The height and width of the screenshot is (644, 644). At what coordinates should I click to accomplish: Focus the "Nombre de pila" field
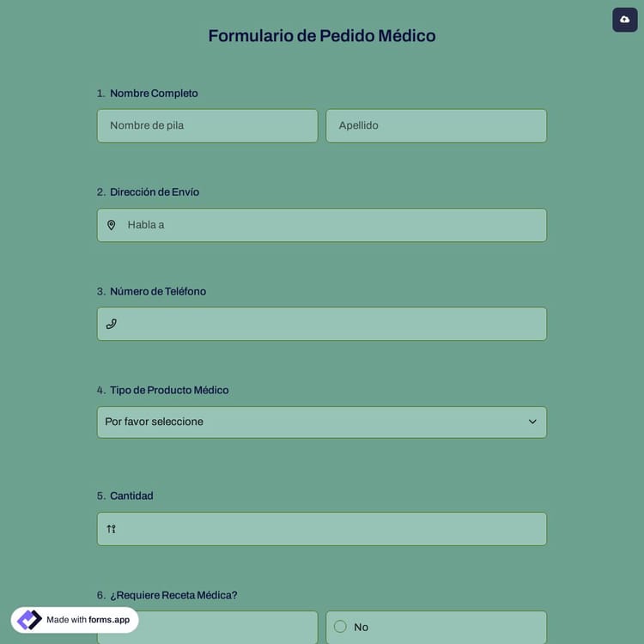[207, 125]
